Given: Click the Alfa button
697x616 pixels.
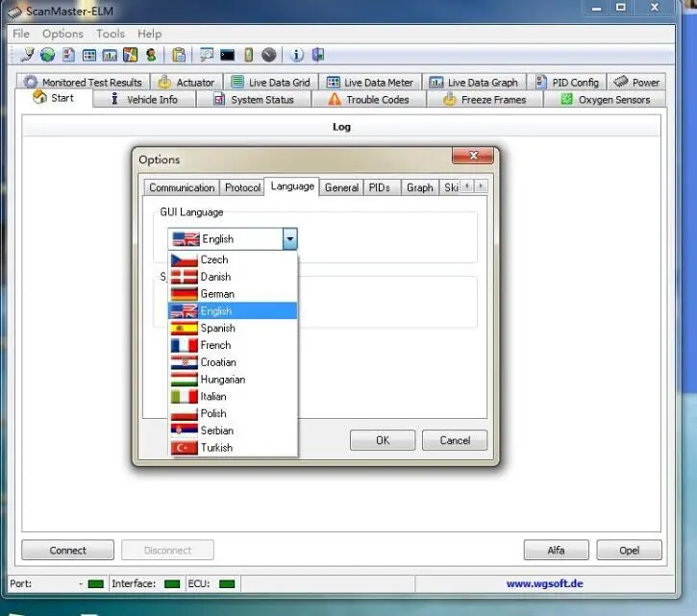Looking at the screenshot, I should pyautogui.click(x=556, y=551).
